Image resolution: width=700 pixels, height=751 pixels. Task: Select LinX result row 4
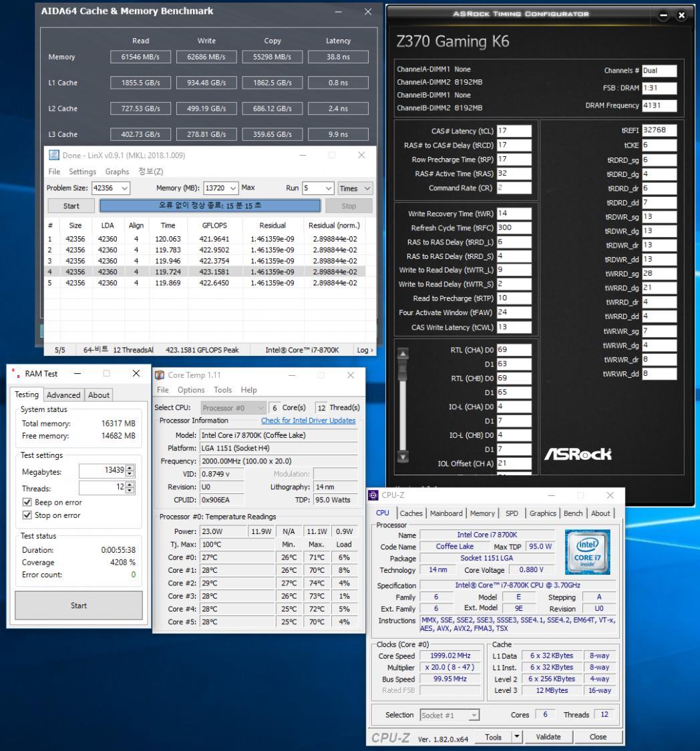(x=204, y=272)
